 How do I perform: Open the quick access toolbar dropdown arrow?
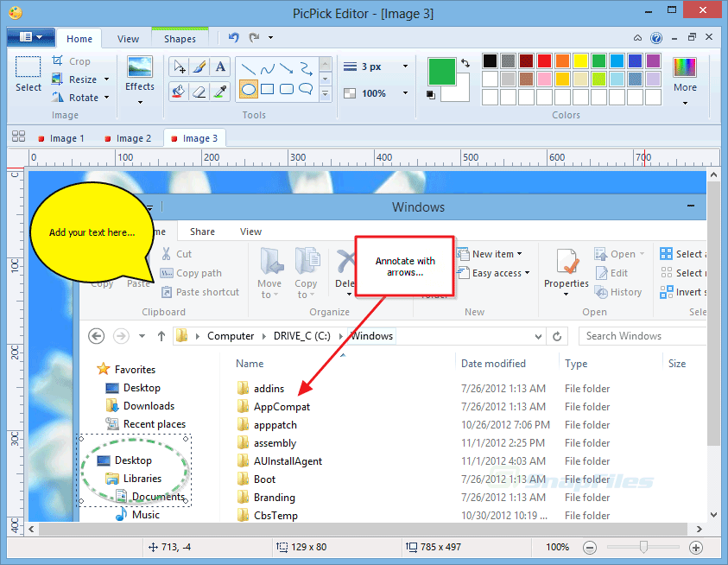click(270, 38)
